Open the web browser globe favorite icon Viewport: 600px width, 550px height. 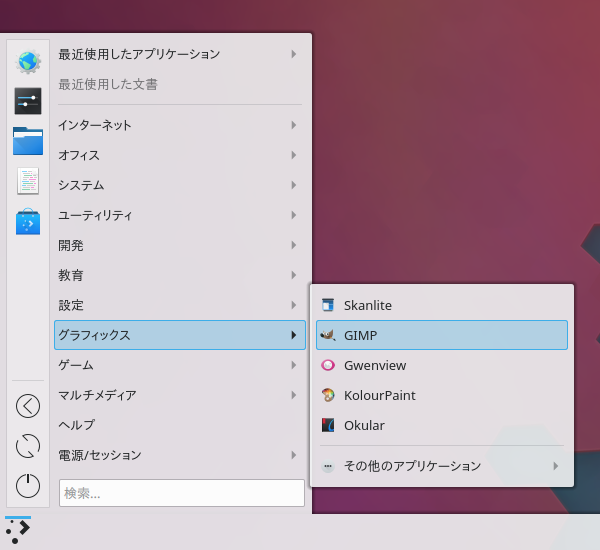28,61
